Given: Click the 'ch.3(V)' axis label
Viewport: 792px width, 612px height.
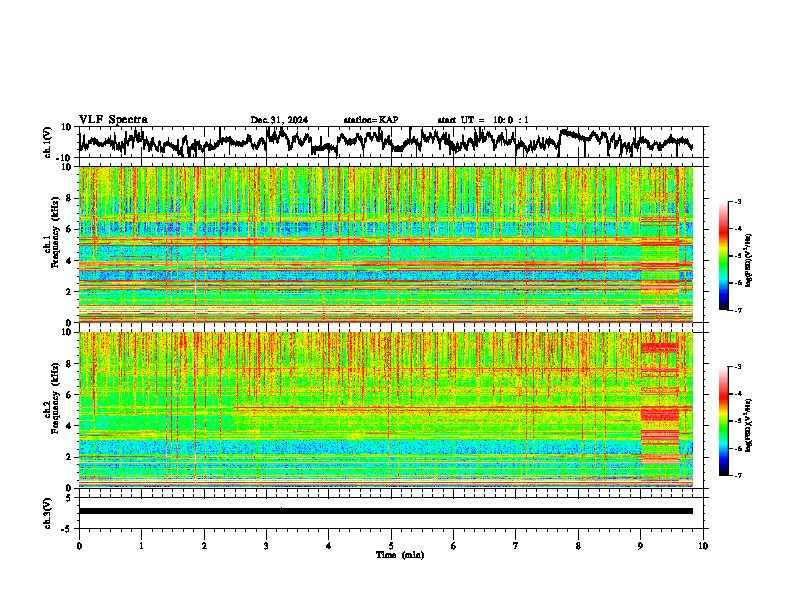Looking at the screenshot, I should click(x=47, y=513).
